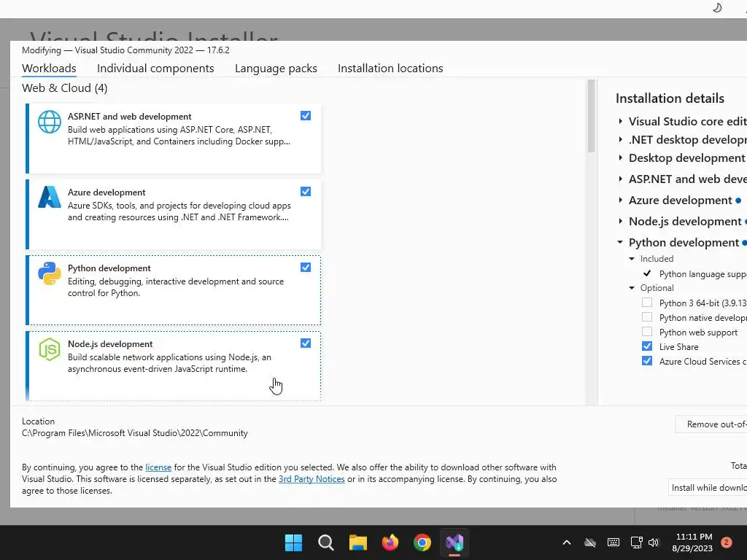Switch to Language packs tab
This screenshot has width=747, height=560.
[x=276, y=68]
